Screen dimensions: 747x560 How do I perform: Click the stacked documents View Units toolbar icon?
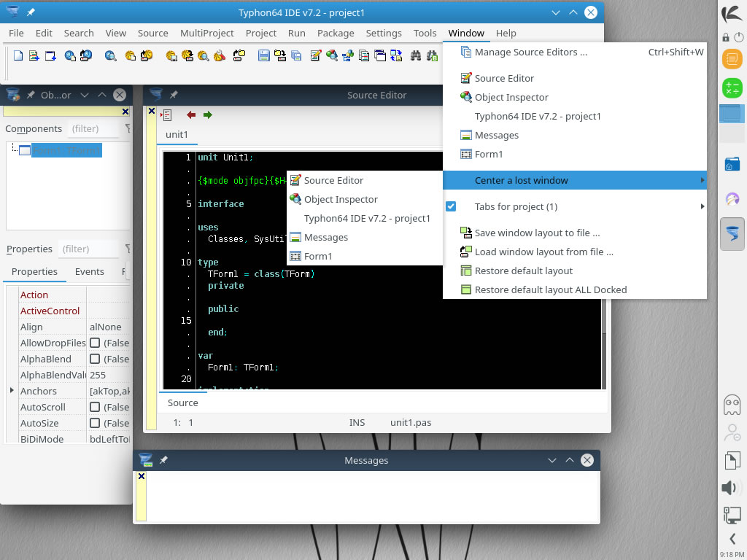pyautogui.click(x=364, y=55)
